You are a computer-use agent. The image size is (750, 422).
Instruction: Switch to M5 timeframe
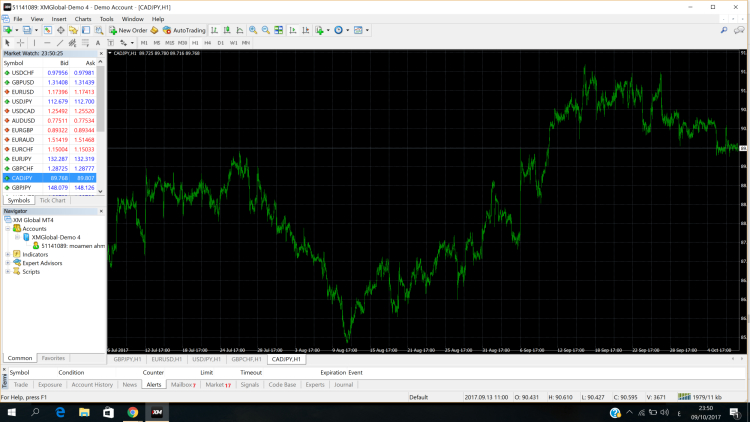pos(156,43)
